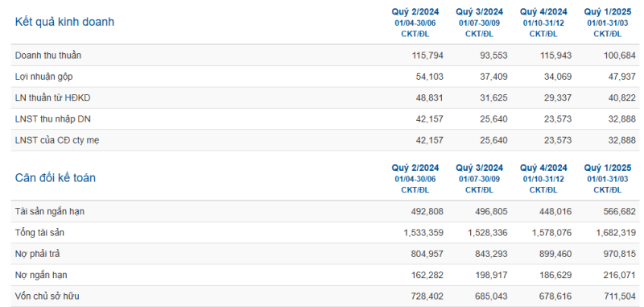This screenshot has width=644, height=307.
Task: Click the equity value 728,402
Action: 427,297
